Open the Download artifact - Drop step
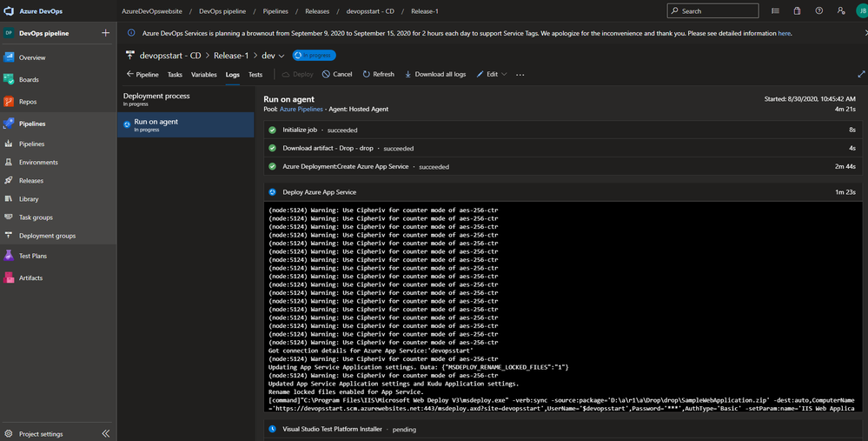Image resolution: width=868 pixels, height=441 pixels. click(562, 148)
